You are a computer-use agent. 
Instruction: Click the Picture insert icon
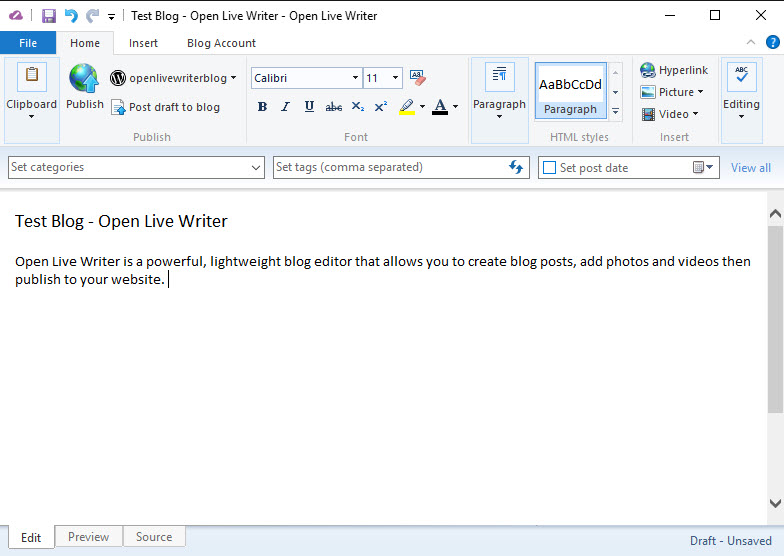(x=648, y=92)
